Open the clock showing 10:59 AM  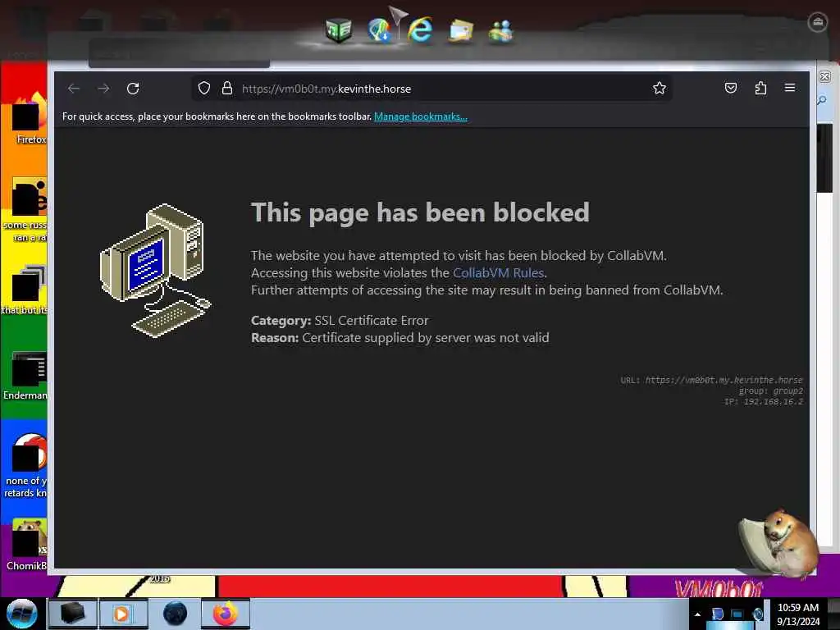tap(798, 614)
